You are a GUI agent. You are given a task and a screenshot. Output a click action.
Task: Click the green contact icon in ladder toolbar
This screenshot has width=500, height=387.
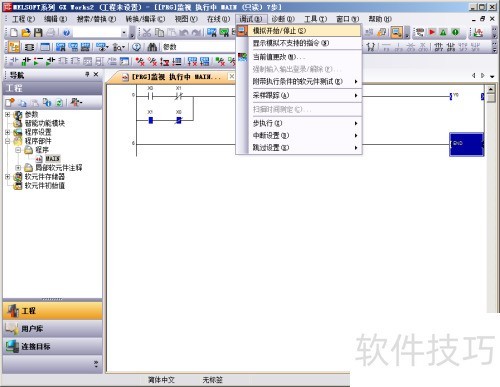25,61
